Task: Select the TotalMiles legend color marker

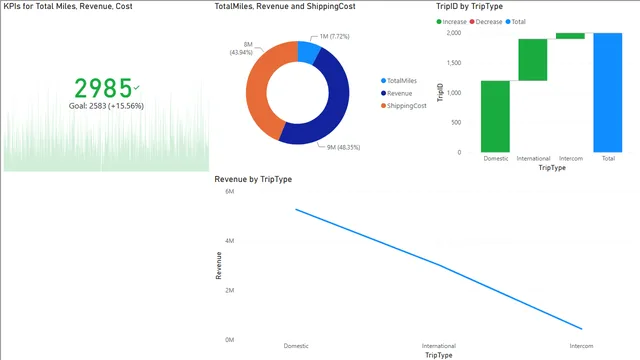Action: pyautogui.click(x=383, y=81)
